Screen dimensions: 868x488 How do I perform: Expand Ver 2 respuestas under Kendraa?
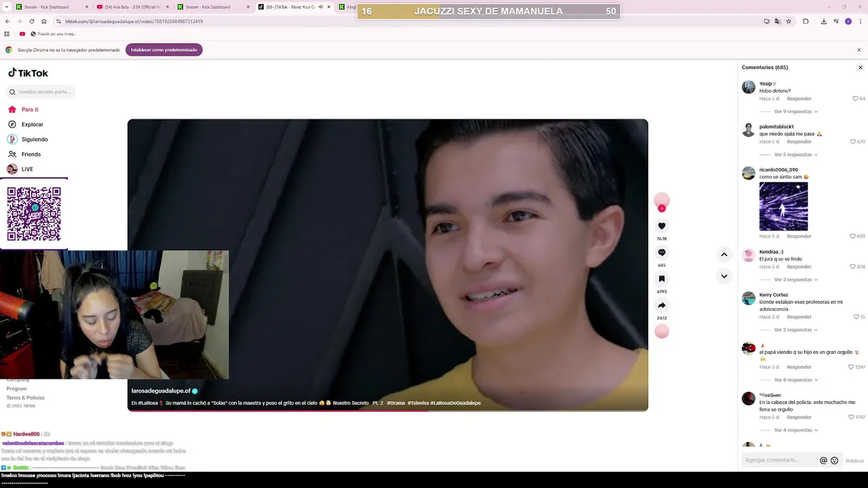tap(795, 280)
